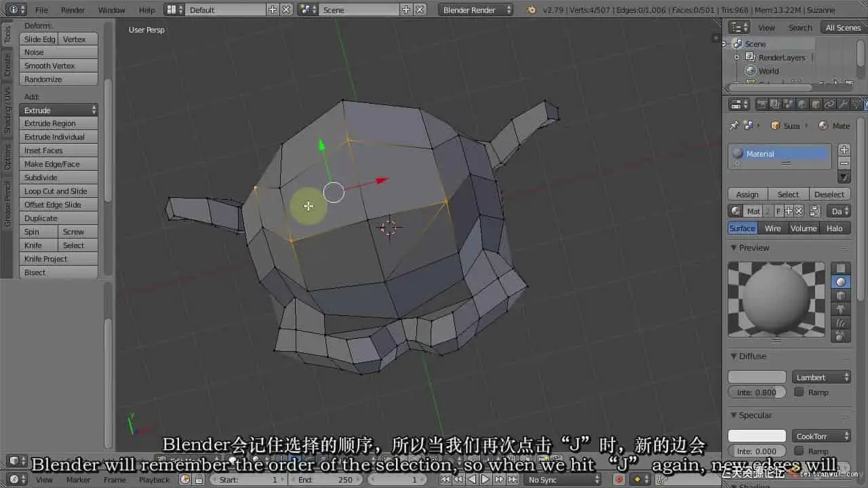The width and height of the screenshot is (868, 488).
Task: Select the Material slot in list
Action: coord(780,154)
